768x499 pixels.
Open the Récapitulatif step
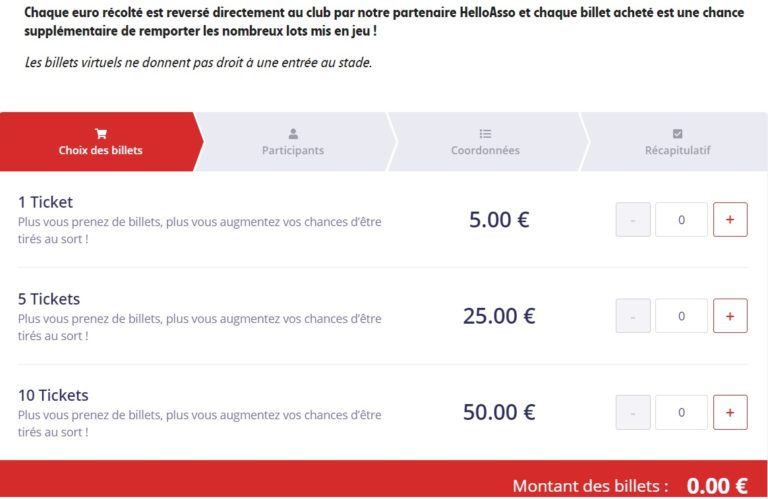tap(677, 150)
